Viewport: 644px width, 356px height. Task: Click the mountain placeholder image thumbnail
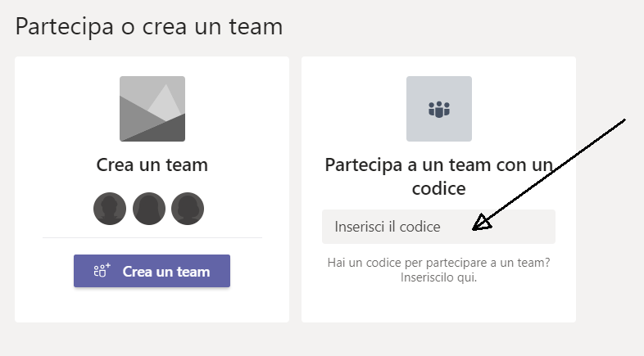pos(152,109)
